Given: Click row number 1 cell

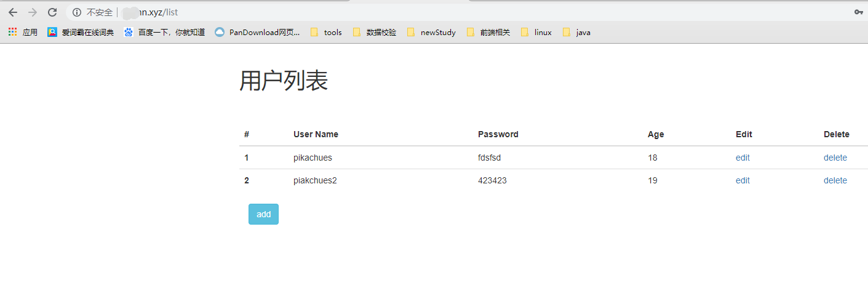Looking at the screenshot, I should [247, 158].
